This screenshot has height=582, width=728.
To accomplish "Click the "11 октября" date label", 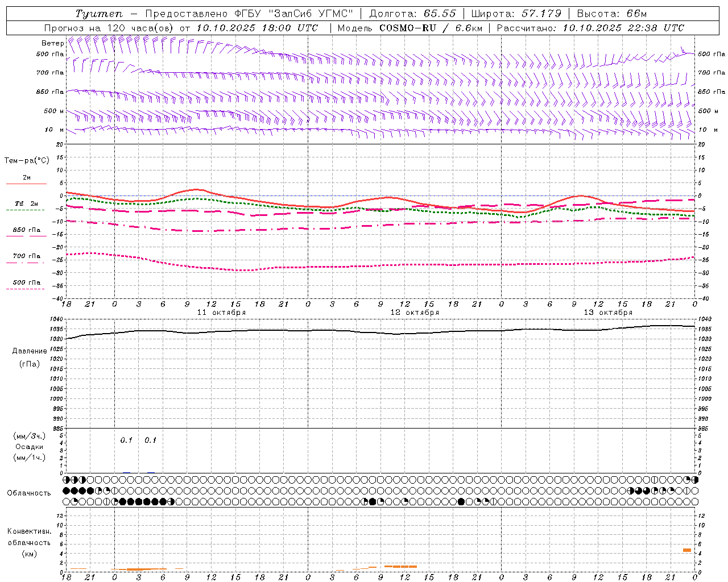I will pyautogui.click(x=222, y=313).
